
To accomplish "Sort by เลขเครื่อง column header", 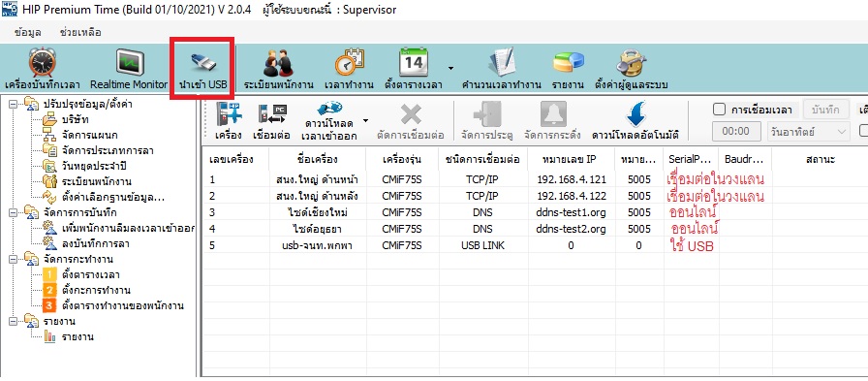I will point(236,160).
